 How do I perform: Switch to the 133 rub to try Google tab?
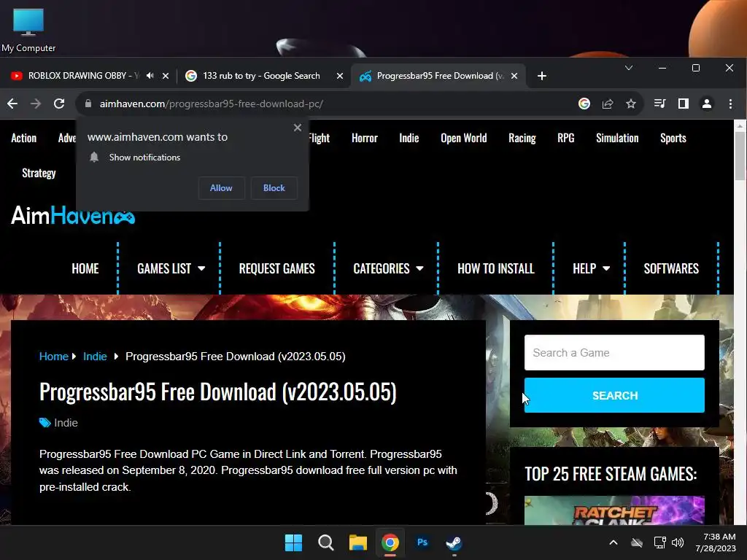tap(261, 76)
